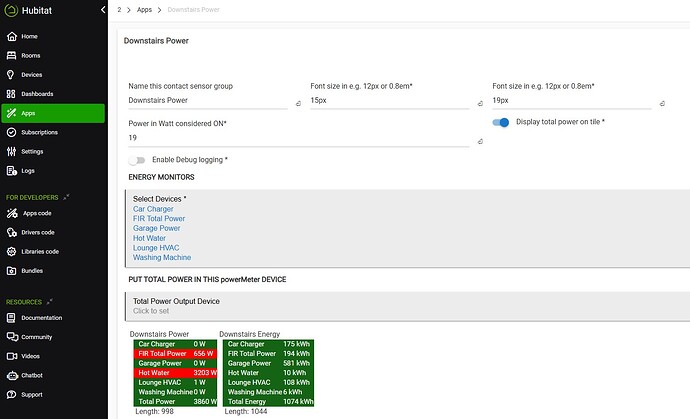Enable Debug logging toggle

[137, 160]
